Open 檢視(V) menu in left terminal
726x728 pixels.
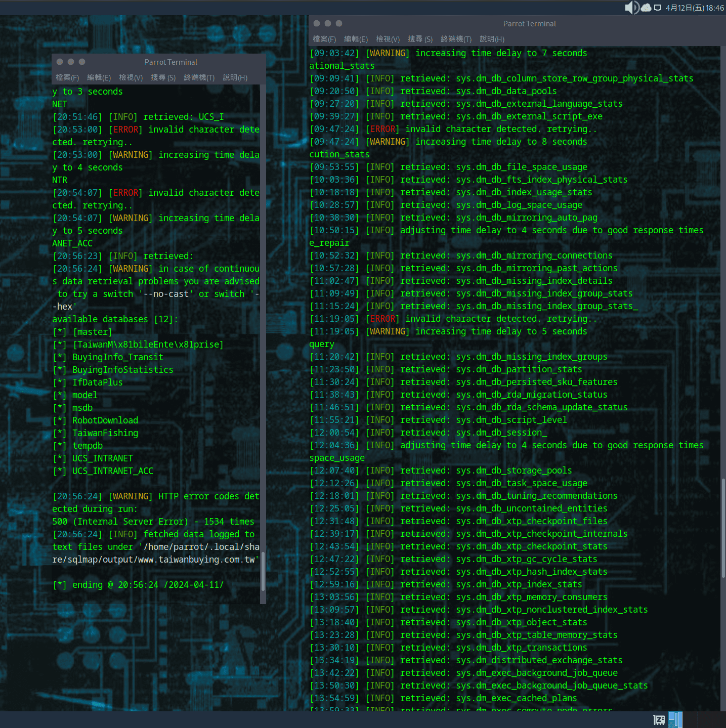point(131,77)
